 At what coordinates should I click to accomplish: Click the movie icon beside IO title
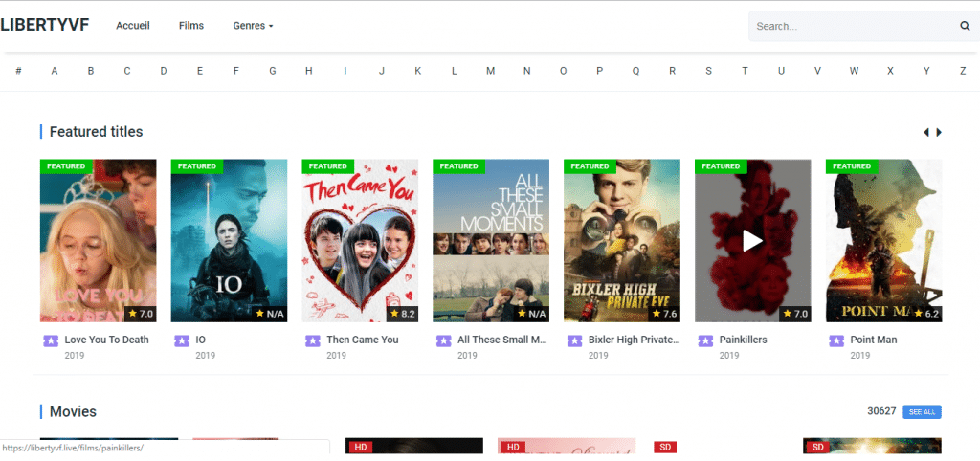pyautogui.click(x=181, y=340)
